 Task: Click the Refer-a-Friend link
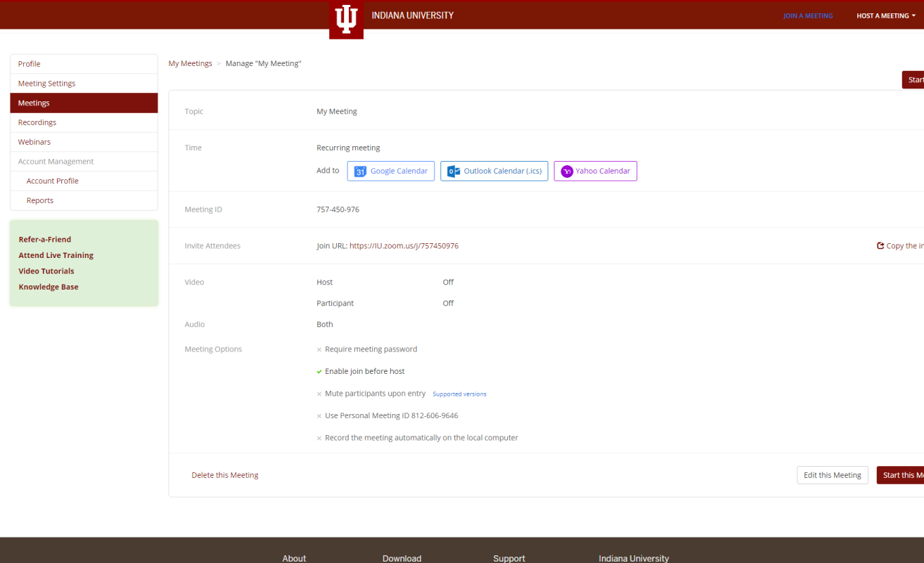[x=45, y=240]
